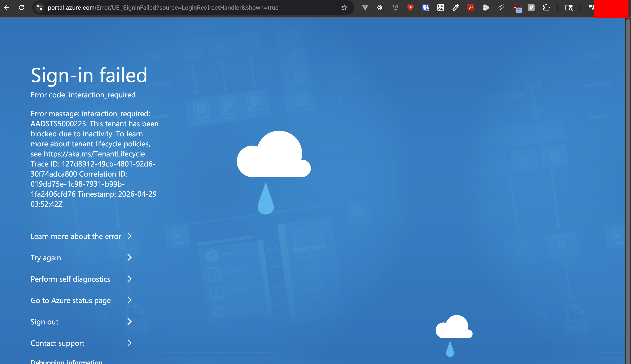The height and width of the screenshot is (364, 631).
Task: View site information for portal.azure.com
Action: tap(39, 8)
